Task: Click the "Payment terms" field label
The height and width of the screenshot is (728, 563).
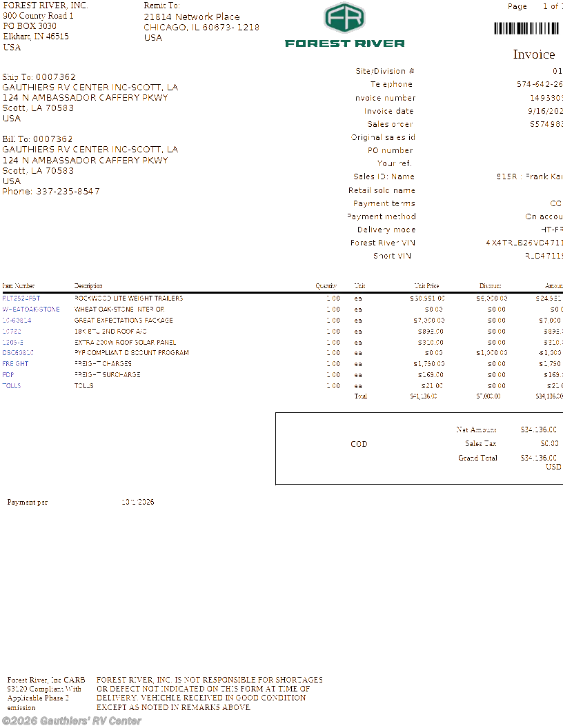Action: point(384,203)
